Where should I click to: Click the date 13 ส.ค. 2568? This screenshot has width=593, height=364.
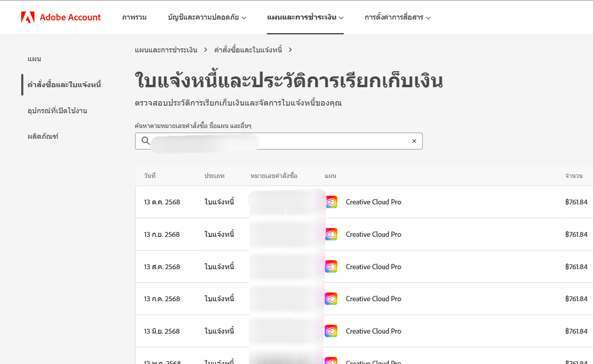162,267
